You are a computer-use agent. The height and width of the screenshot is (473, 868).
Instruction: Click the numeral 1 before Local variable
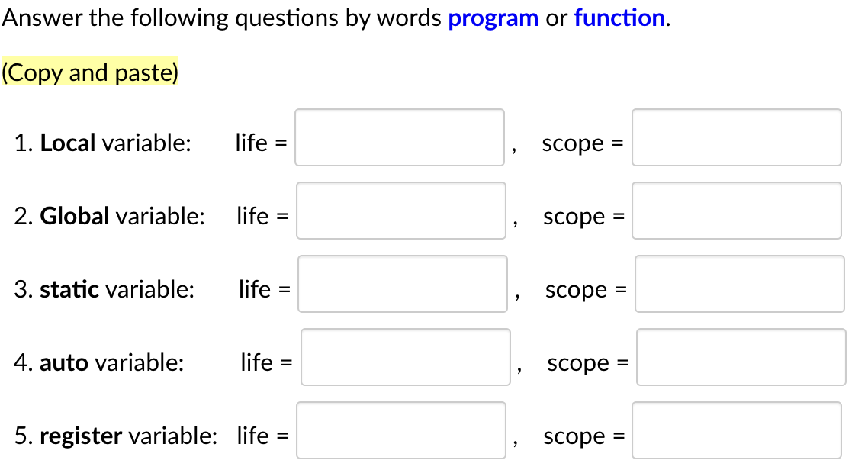20,143
